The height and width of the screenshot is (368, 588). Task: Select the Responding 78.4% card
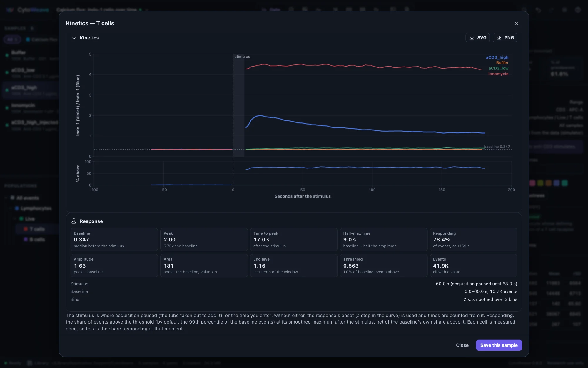(473, 239)
